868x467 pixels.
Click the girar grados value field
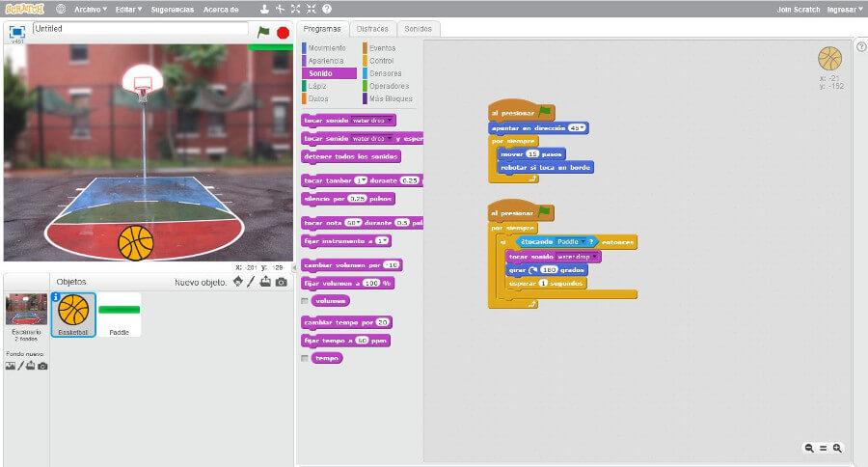(549, 270)
